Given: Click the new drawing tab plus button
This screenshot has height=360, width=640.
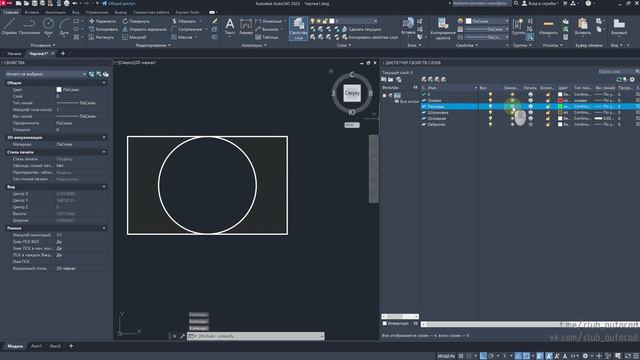Looking at the screenshot, I should pyautogui.click(x=62, y=53).
